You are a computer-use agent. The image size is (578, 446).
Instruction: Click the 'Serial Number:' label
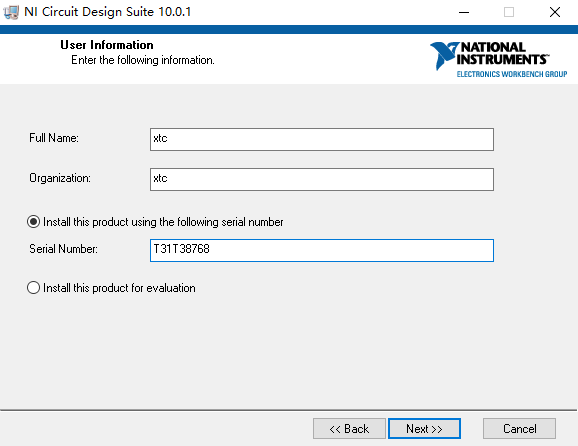(x=63, y=249)
